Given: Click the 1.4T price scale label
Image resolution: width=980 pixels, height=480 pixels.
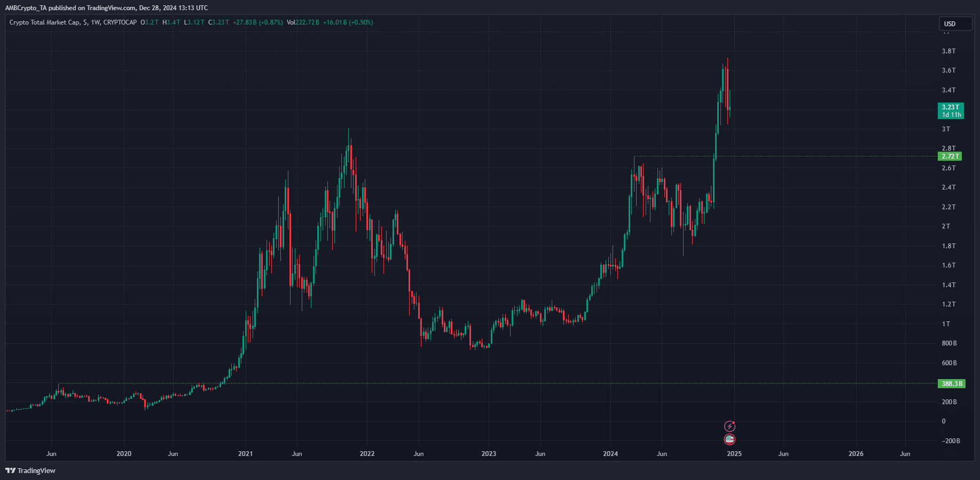Looking at the screenshot, I should tap(948, 285).
